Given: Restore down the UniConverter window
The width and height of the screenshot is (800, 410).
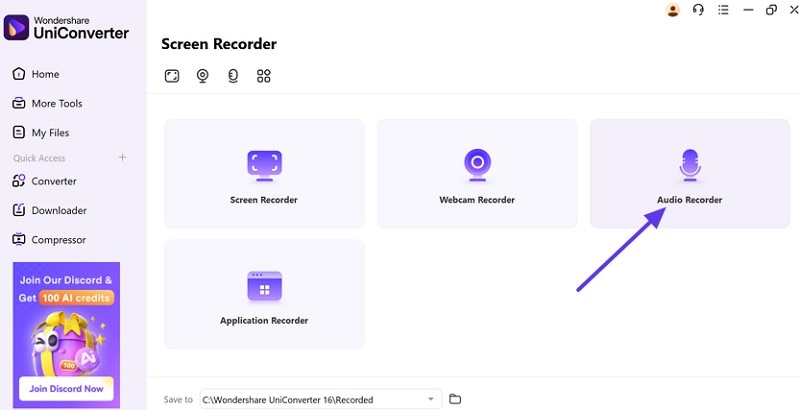Looking at the screenshot, I should pos(771,10).
